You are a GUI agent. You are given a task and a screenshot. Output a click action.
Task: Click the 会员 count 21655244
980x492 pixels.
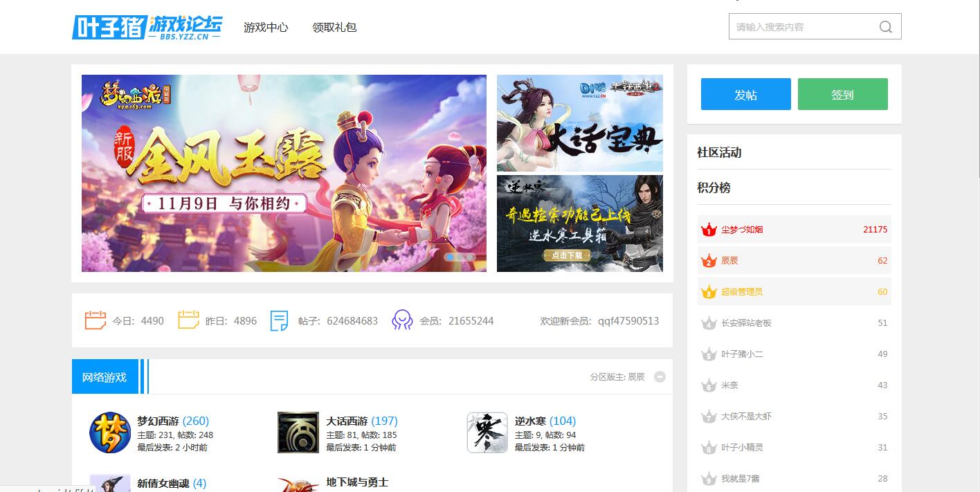(471, 321)
